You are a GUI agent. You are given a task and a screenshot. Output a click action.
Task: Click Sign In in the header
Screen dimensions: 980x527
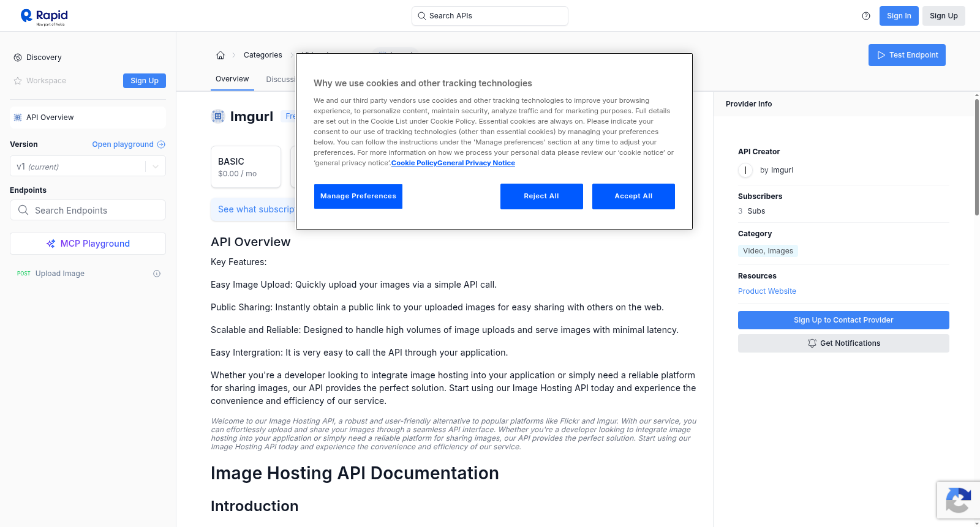click(899, 16)
